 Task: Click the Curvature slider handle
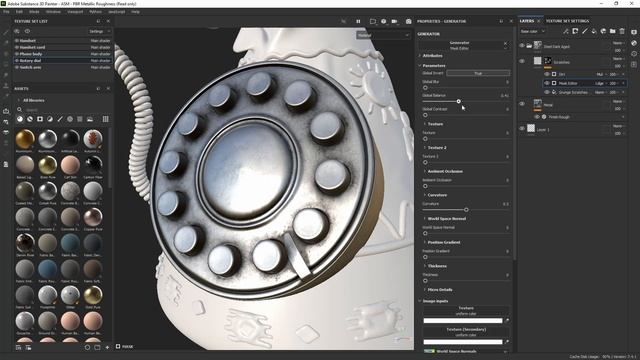[466, 210]
